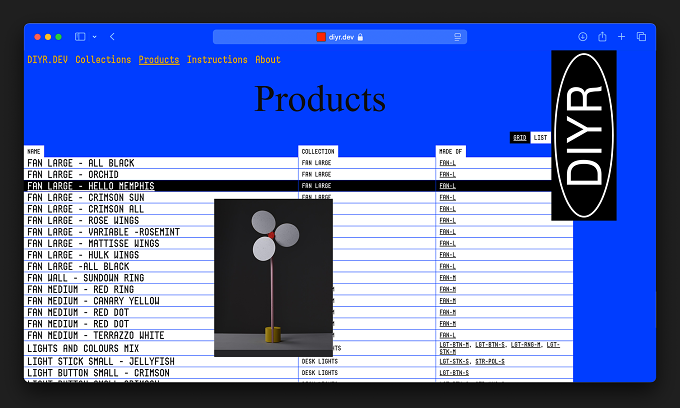Open Fan Large - Rose Wings product
This screenshot has height=408, width=680.
(x=83, y=220)
